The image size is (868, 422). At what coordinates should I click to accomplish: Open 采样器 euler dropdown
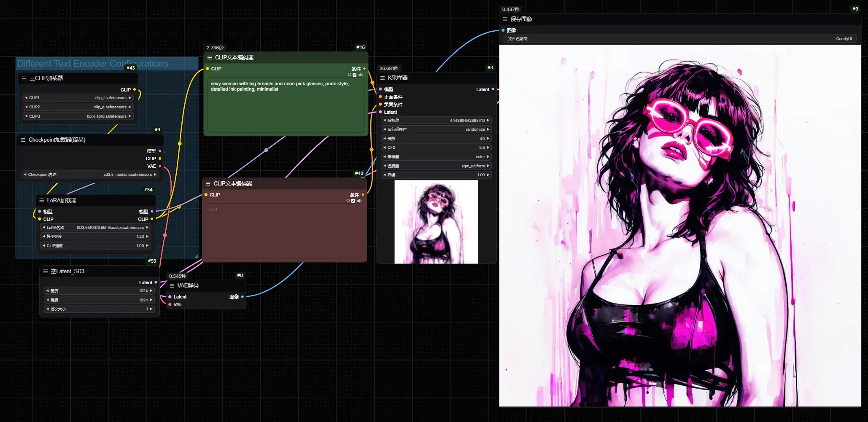[437, 157]
